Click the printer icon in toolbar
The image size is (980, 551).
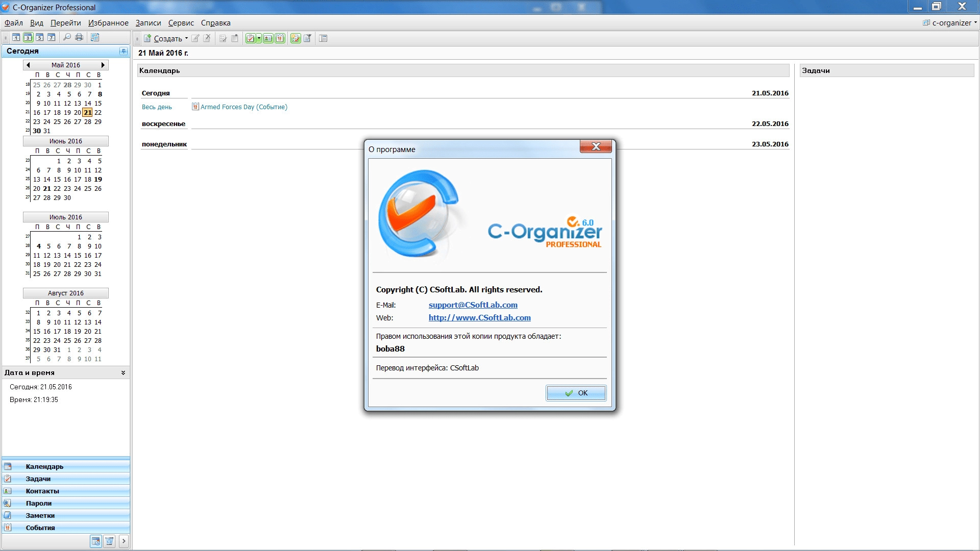tap(79, 37)
